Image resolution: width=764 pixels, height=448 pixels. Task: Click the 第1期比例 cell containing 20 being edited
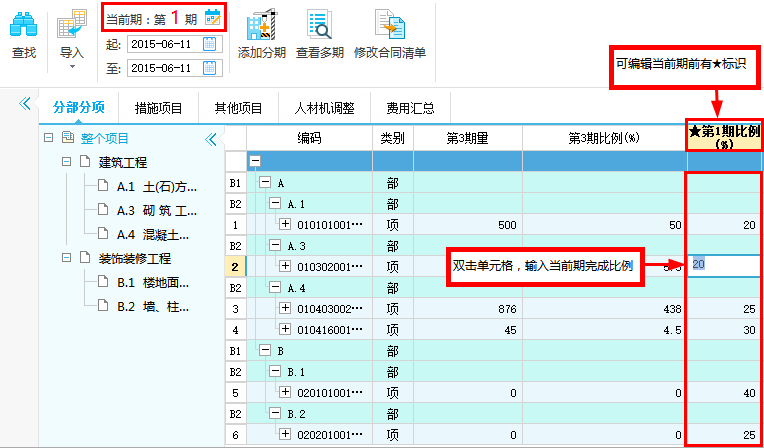(x=722, y=265)
